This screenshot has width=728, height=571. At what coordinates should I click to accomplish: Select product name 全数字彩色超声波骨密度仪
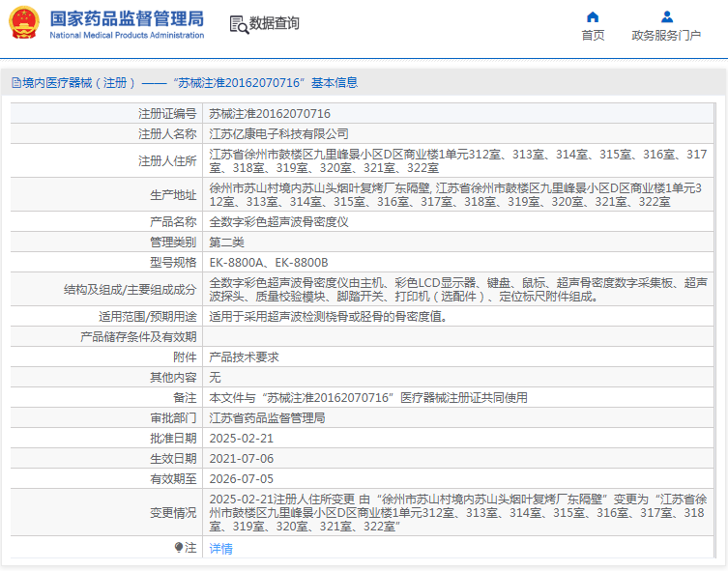tap(278, 222)
